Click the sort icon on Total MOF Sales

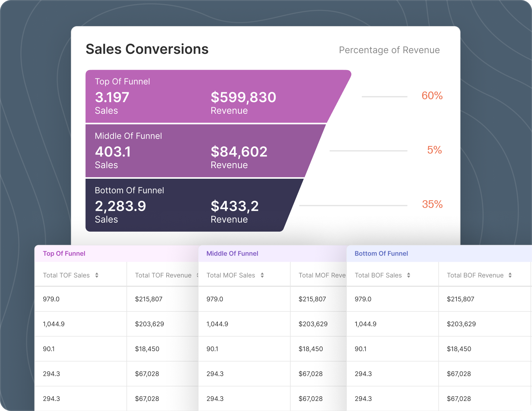tap(262, 275)
